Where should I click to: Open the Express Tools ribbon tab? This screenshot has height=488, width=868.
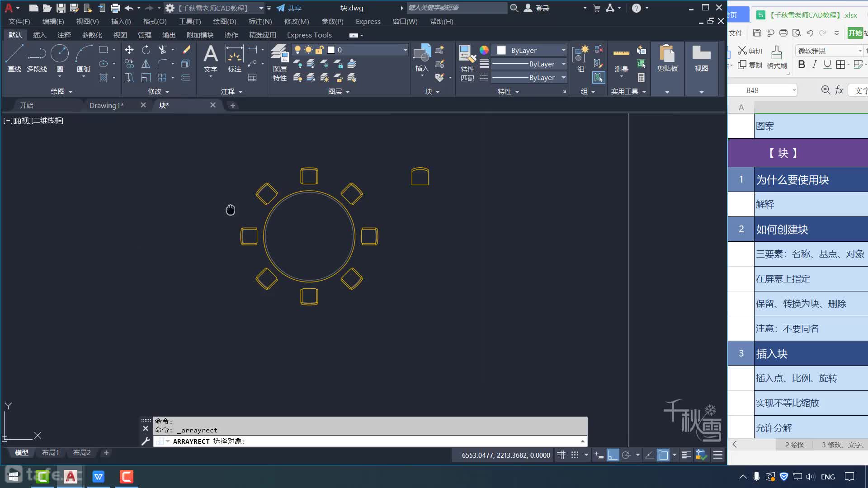(x=309, y=35)
